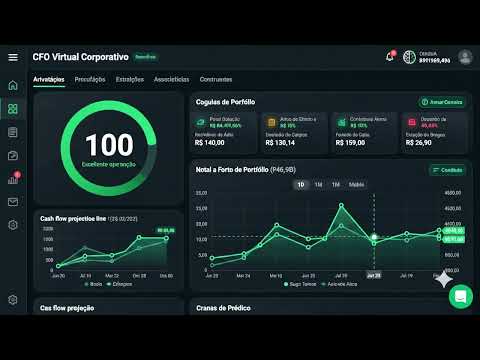Screen dimensions: 480x360
Task: Select the second time range option
Action: click(x=318, y=184)
